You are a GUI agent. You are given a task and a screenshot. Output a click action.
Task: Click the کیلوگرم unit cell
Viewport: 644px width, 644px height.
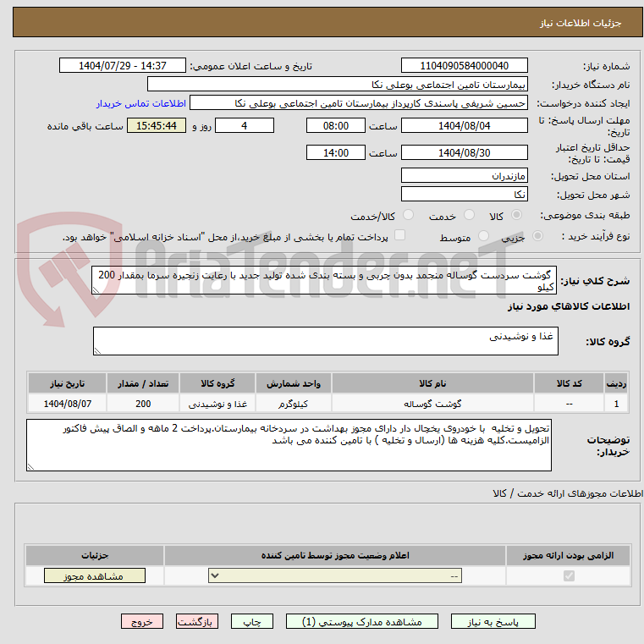click(294, 404)
